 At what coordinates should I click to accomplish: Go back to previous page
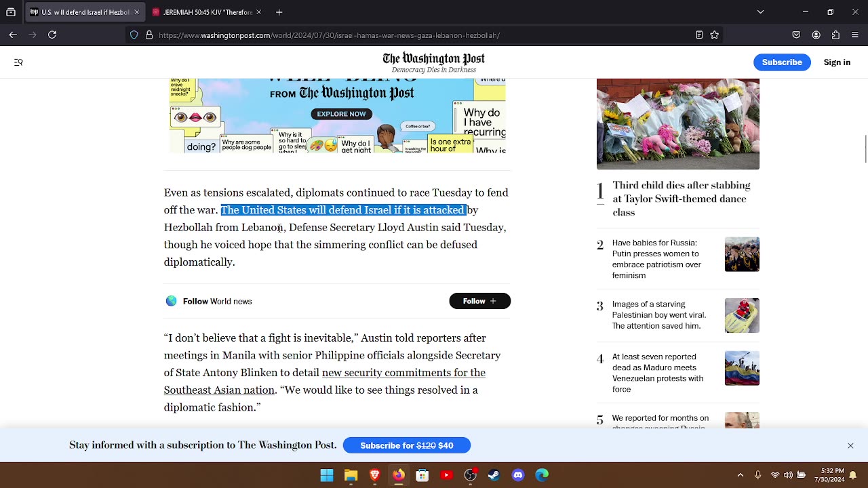[13, 35]
